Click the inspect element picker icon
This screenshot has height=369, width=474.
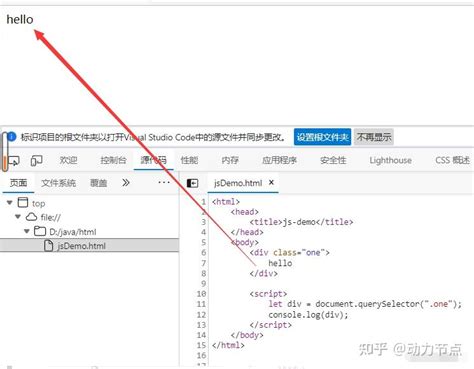coord(14,161)
